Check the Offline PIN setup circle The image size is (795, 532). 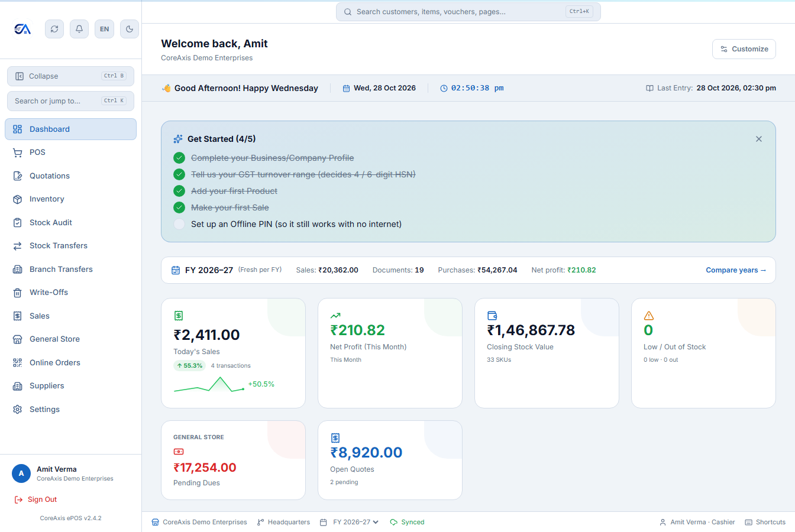[x=179, y=224]
